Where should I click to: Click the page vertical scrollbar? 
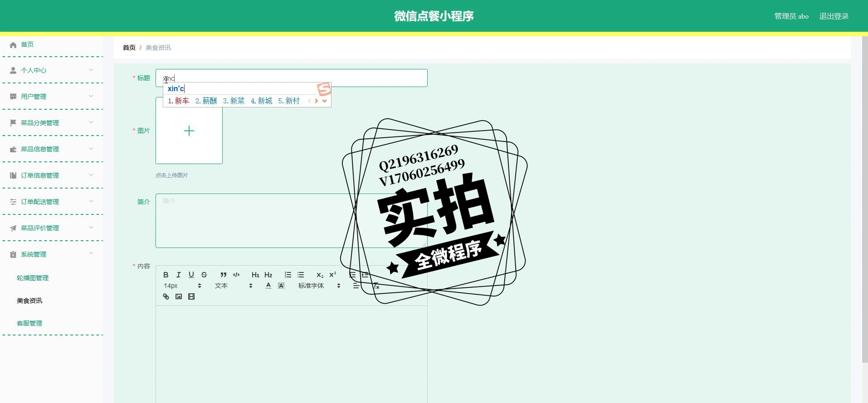865,199
